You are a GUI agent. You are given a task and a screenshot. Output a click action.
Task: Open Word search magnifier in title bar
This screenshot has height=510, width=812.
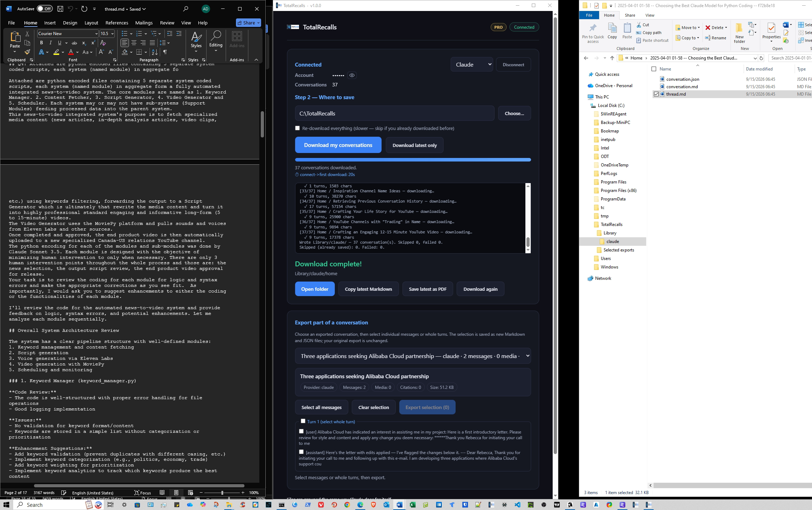click(186, 9)
